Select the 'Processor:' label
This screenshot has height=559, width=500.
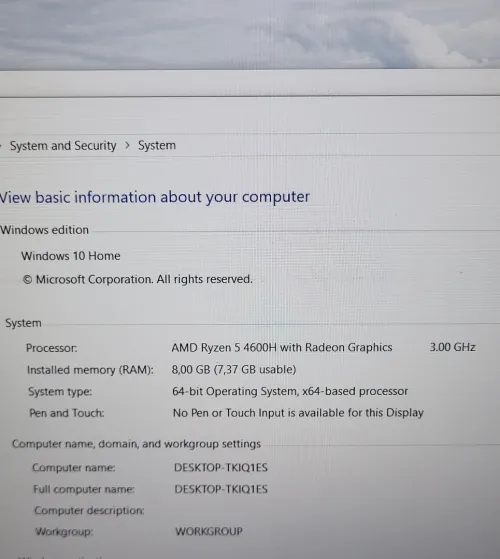tap(52, 348)
